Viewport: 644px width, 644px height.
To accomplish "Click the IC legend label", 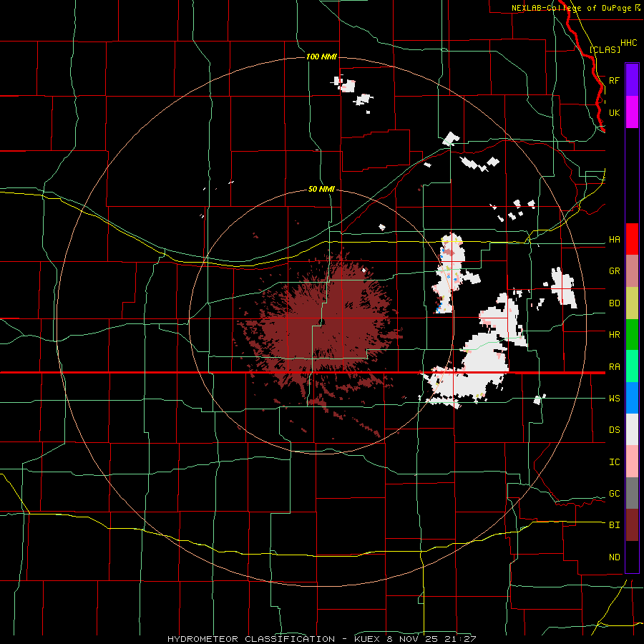I will pos(614,462).
